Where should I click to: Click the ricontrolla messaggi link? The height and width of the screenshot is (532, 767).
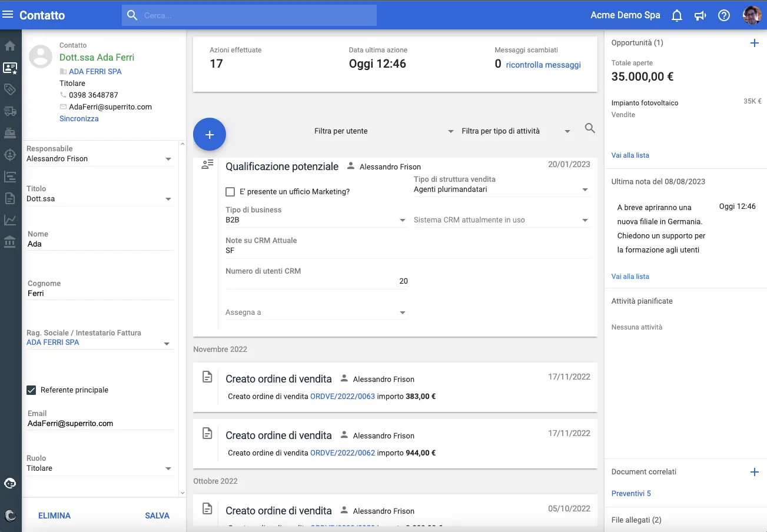point(543,65)
